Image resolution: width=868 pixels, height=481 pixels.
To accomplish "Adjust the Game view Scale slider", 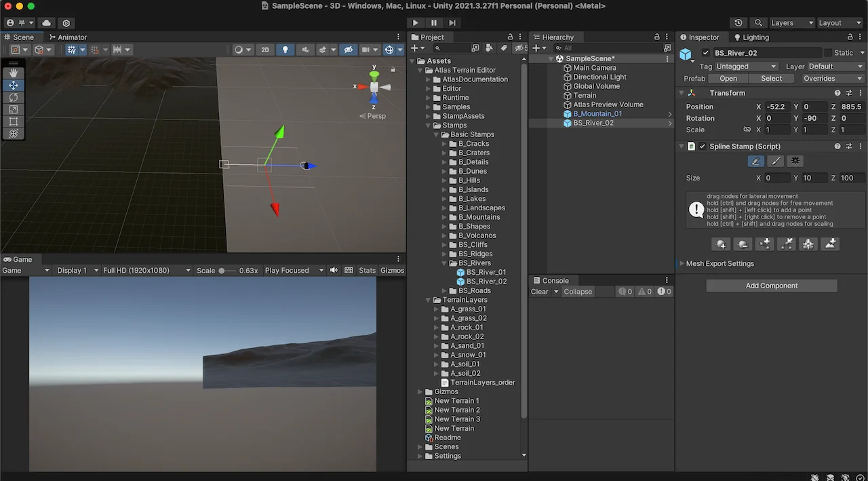I will tap(227, 270).
